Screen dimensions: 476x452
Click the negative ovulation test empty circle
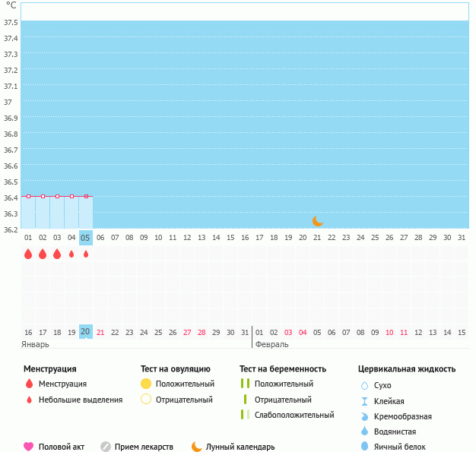point(146,400)
